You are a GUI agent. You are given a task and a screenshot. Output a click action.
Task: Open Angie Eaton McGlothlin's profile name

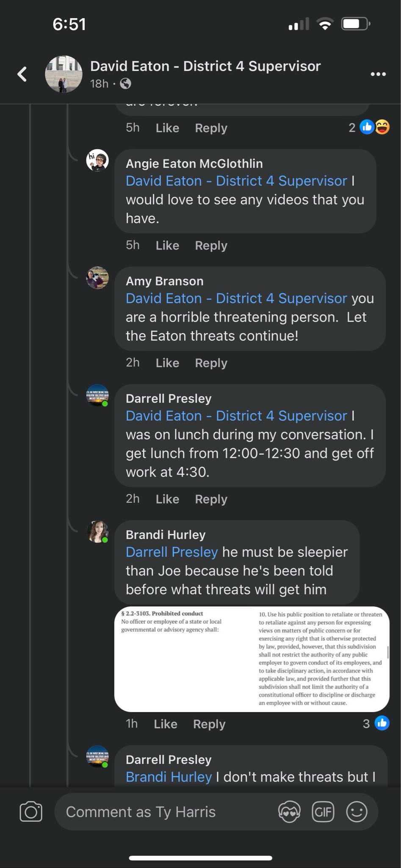tap(194, 164)
